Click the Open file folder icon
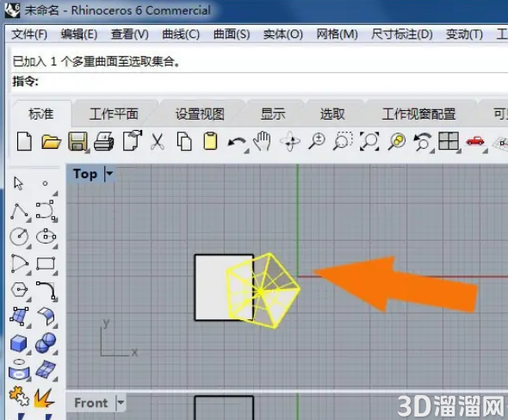This screenshot has height=420, width=508. pyautogui.click(x=51, y=142)
